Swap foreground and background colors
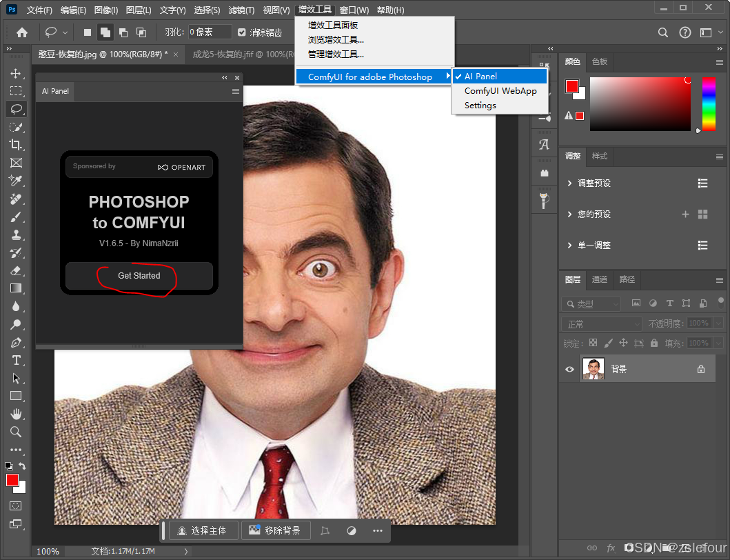The height and width of the screenshot is (560, 730). (22, 466)
